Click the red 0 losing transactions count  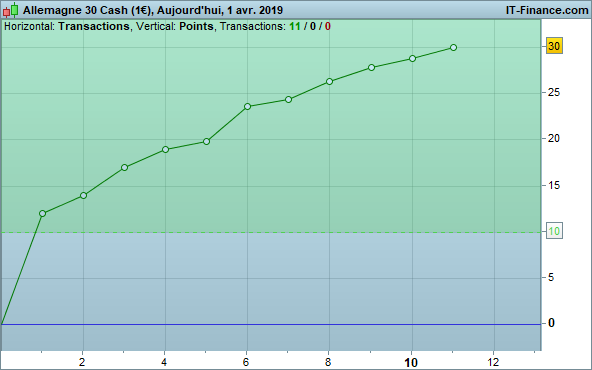tap(328, 26)
